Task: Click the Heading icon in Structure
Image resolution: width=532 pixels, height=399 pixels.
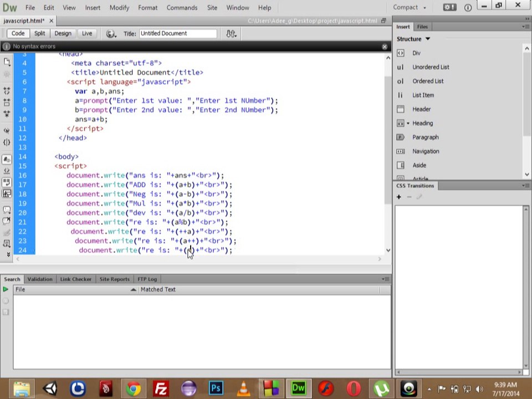Action: (x=400, y=123)
